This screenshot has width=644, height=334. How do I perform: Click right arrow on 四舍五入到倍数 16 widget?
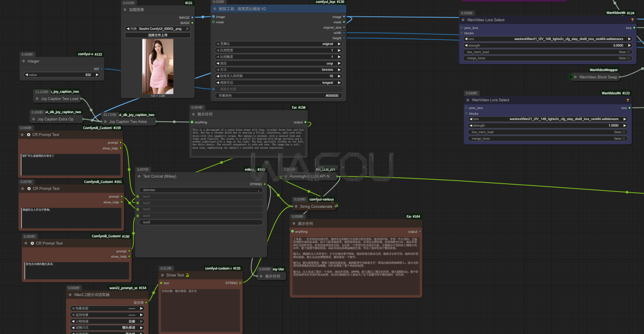(339, 76)
